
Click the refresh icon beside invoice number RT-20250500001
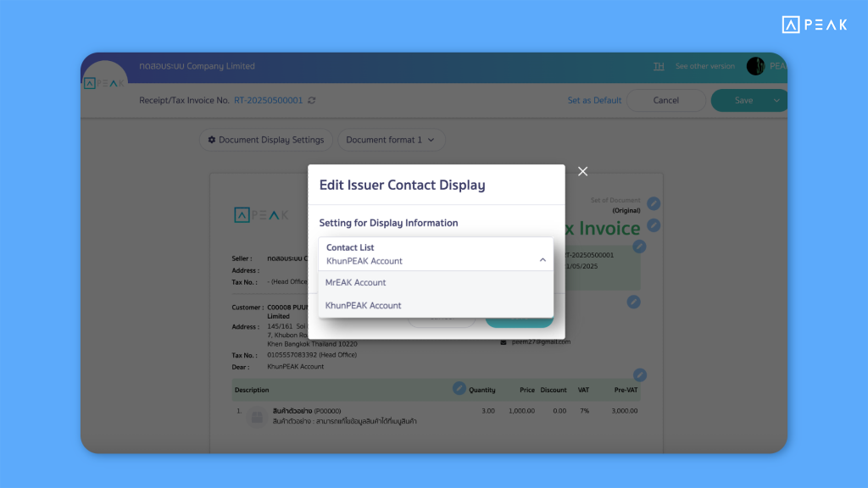point(312,101)
